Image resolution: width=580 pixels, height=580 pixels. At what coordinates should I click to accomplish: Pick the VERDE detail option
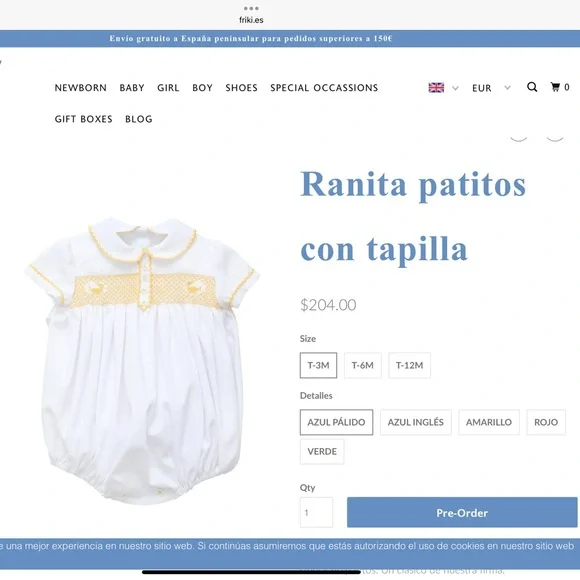pyautogui.click(x=322, y=451)
